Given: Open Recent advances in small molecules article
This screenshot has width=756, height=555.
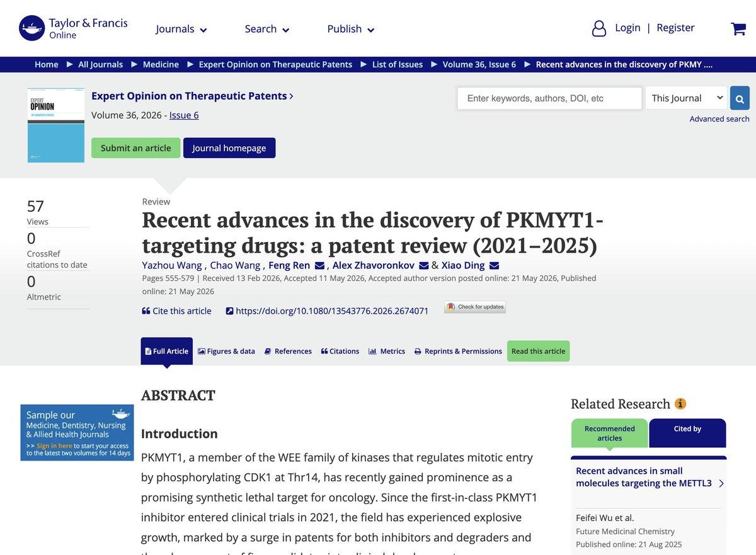Looking at the screenshot, I should 644,477.
